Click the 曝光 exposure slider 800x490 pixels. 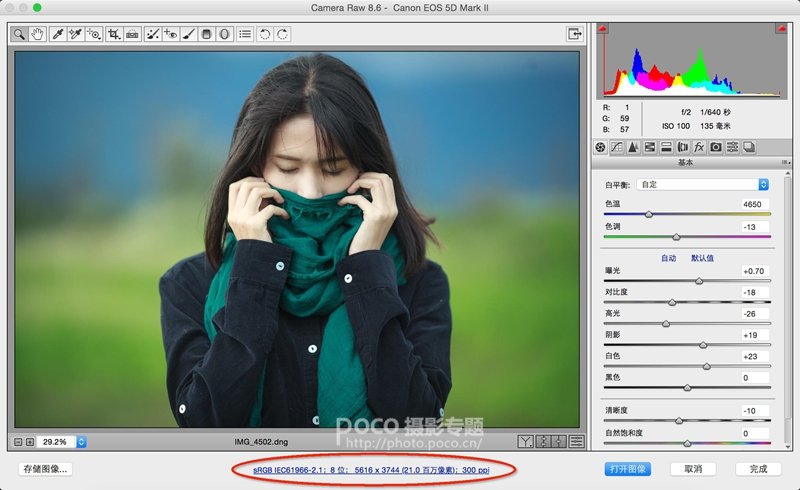point(698,281)
